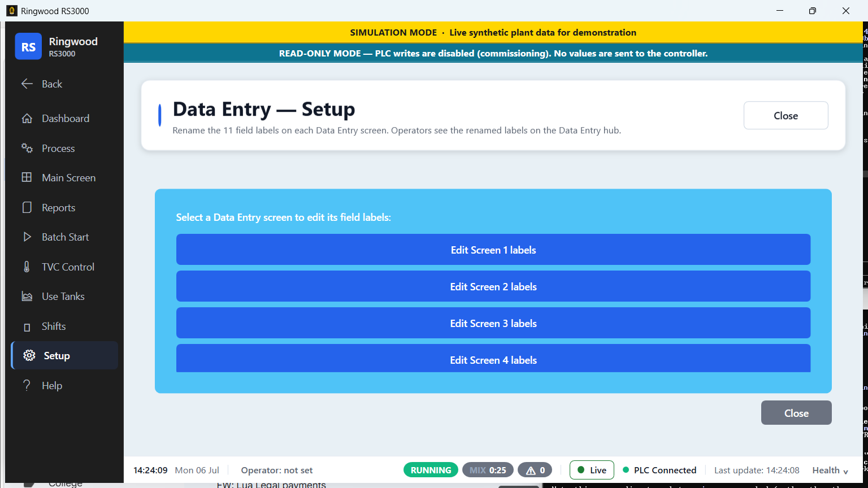Screen dimensions: 868x488
Task: Select Shifts in the sidebar
Action: (64, 326)
